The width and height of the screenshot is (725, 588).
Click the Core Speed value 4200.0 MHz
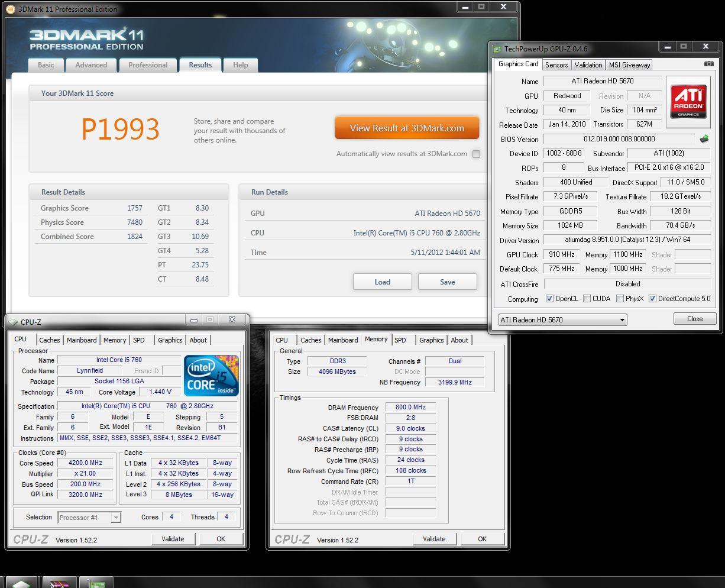[86, 463]
